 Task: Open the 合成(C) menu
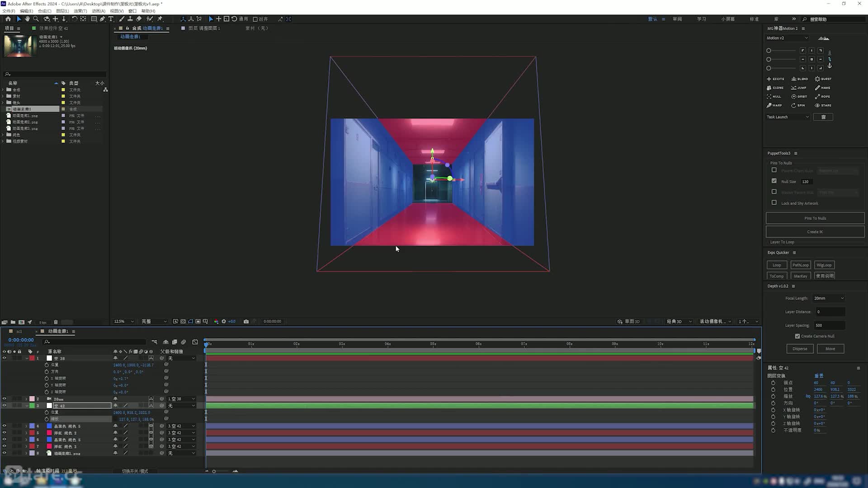(44, 11)
